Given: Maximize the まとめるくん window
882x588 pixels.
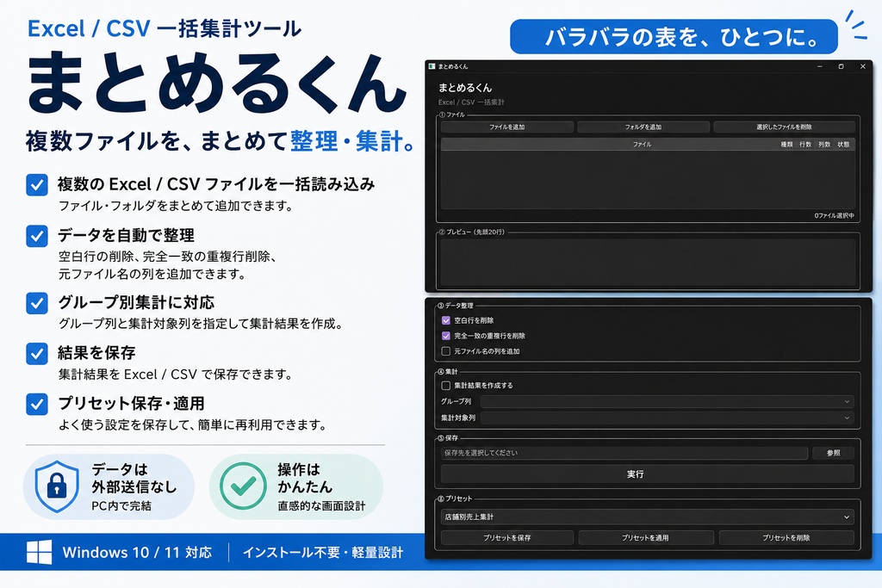Looking at the screenshot, I should (x=841, y=66).
